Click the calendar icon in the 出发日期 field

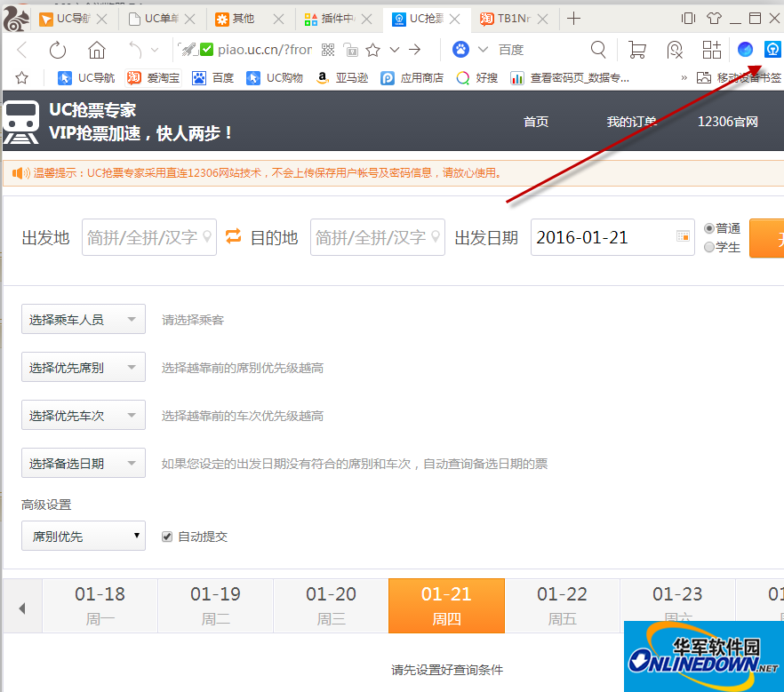coord(682,237)
